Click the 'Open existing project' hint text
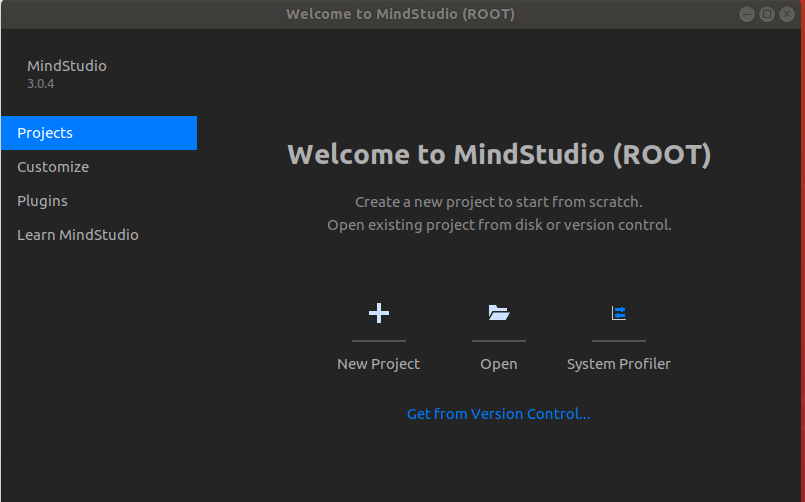Screen dimensions: 805x502 click(499, 225)
